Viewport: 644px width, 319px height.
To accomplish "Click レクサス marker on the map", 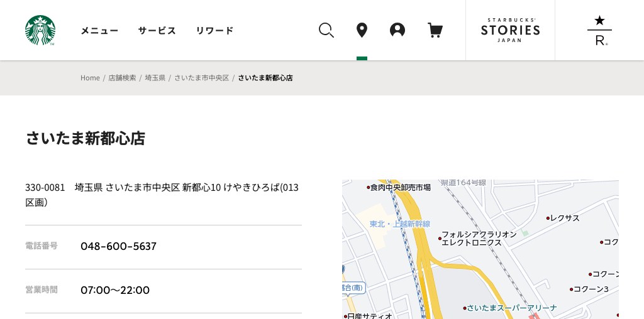I will pyautogui.click(x=563, y=218).
